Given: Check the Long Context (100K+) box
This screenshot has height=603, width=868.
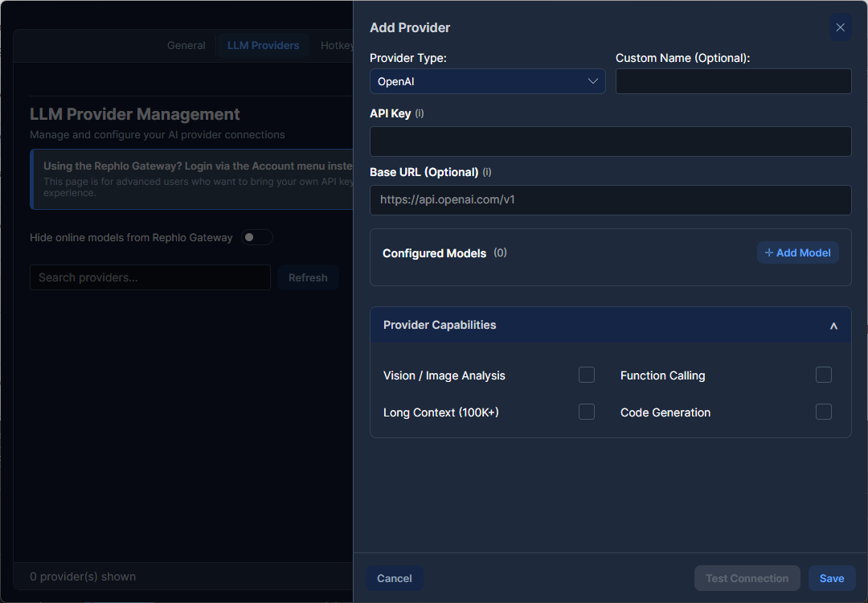Looking at the screenshot, I should [x=586, y=412].
